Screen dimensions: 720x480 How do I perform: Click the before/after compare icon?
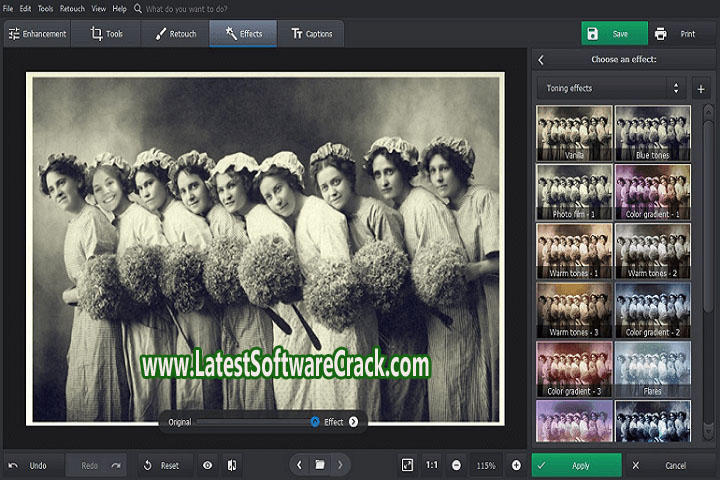click(x=232, y=465)
